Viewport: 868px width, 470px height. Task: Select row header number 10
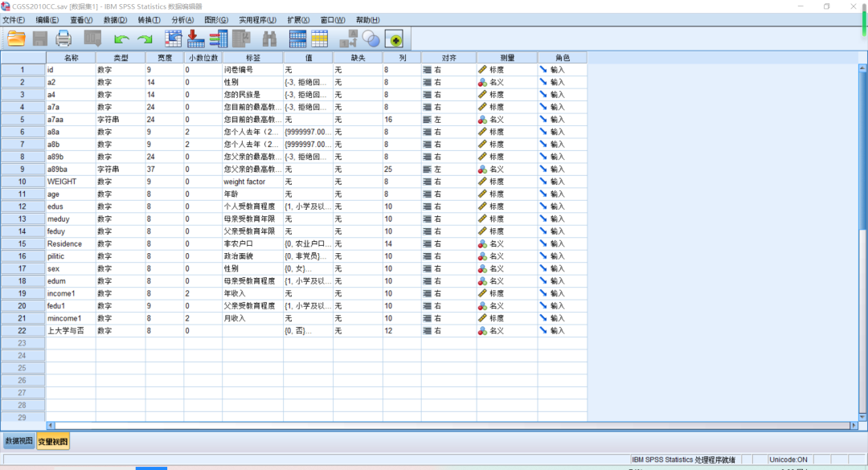[23, 182]
